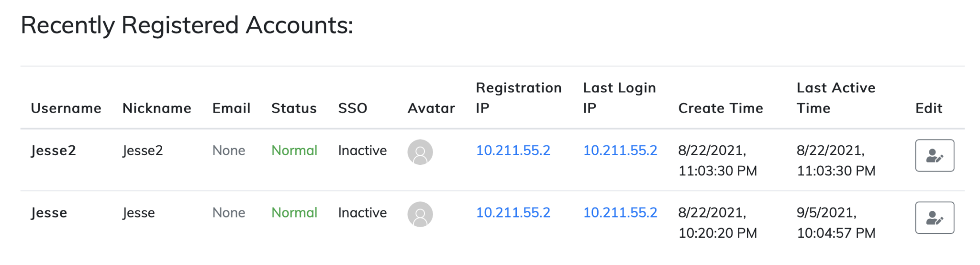Select the Jesse2 username cell

coord(53,150)
